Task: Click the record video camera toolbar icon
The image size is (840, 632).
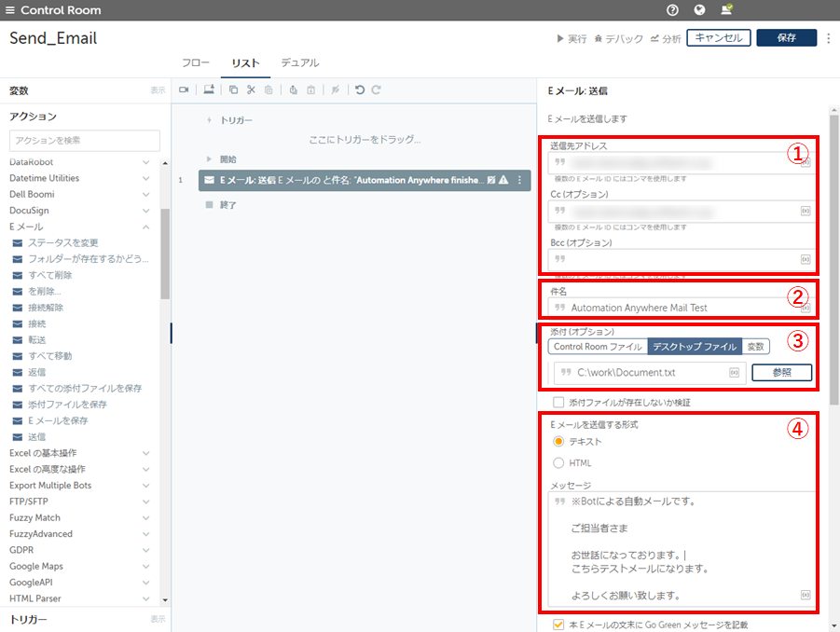Action: [x=184, y=90]
